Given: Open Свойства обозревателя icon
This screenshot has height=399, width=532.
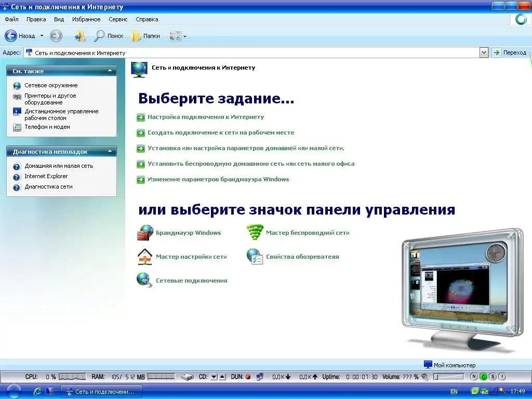Looking at the screenshot, I should pos(255,257).
